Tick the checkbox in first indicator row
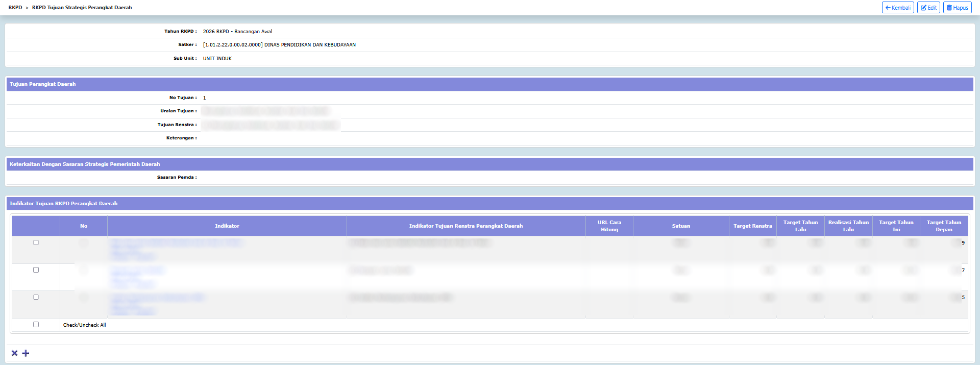The image size is (980, 365). pos(36,242)
